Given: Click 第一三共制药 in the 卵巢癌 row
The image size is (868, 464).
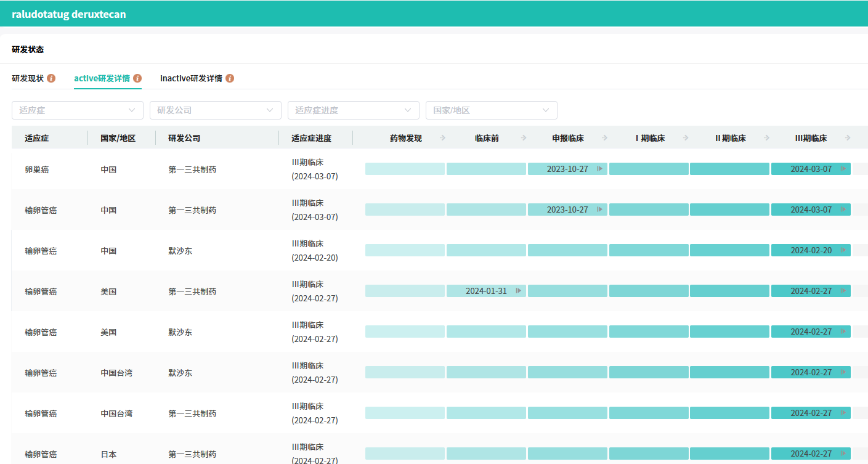Looking at the screenshot, I should coord(192,169).
